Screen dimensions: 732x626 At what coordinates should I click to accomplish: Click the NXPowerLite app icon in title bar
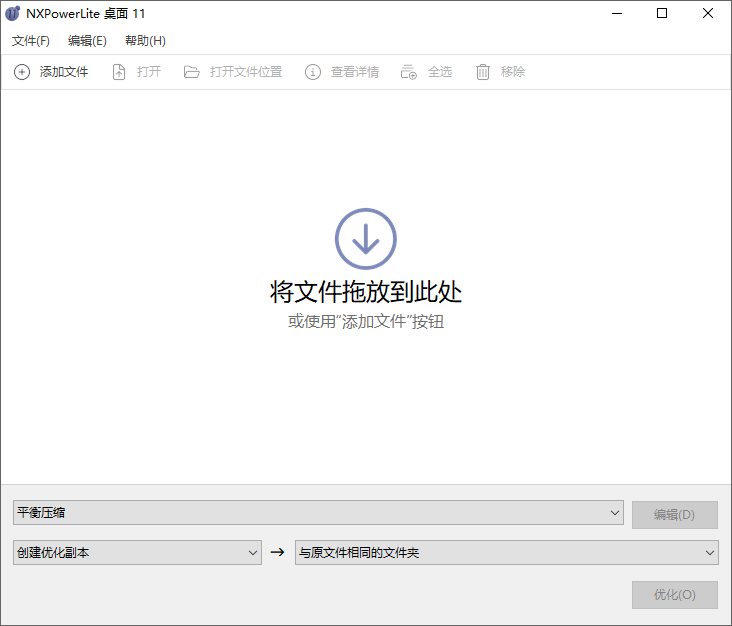13,14
